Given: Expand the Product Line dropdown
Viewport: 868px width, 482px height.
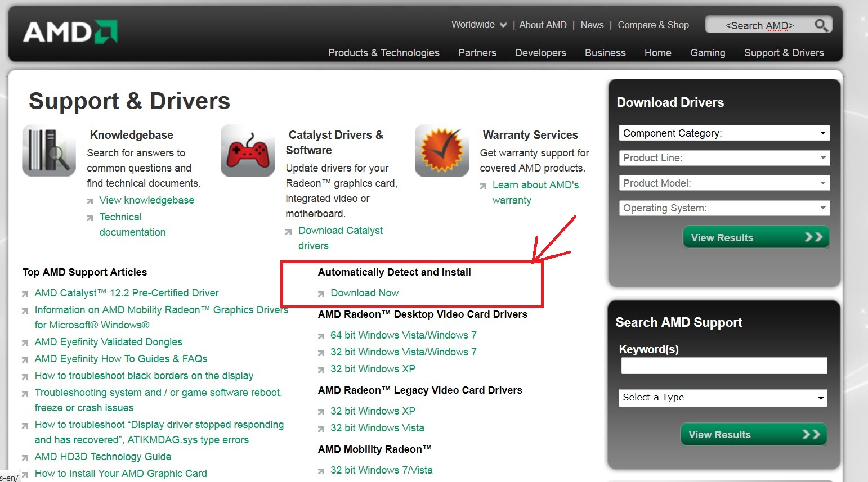Looking at the screenshot, I should pos(724,158).
